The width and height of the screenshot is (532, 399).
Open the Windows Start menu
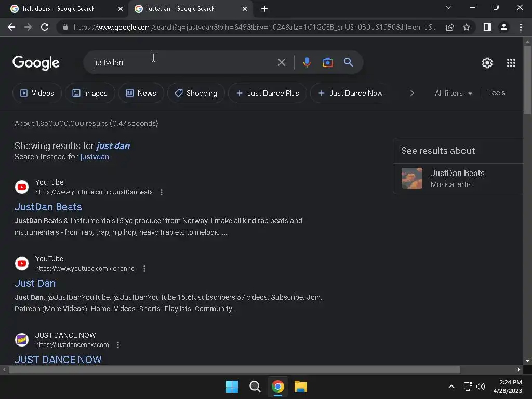coord(232,387)
